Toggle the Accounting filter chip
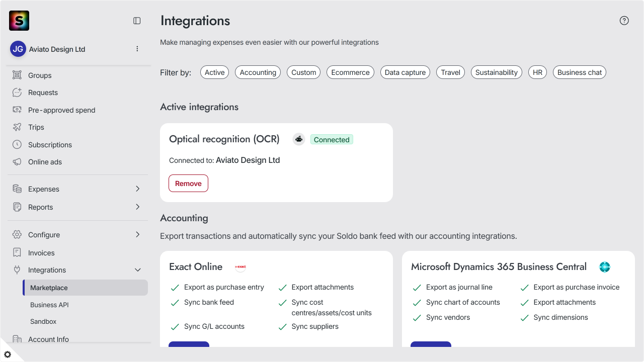The image size is (644, 362). [258, 72]
